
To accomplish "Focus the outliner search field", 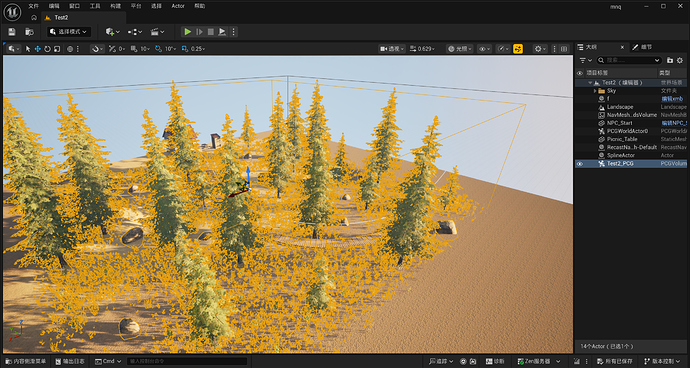I will [x=629, y=60].
